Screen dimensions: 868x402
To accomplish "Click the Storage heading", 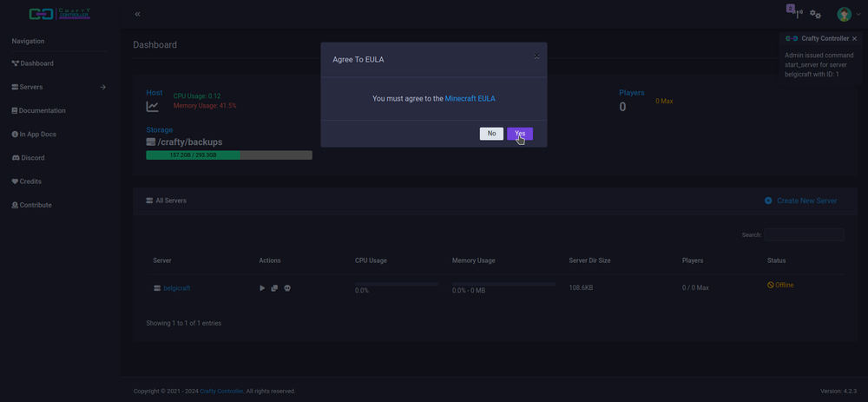I will coord(160,129).
